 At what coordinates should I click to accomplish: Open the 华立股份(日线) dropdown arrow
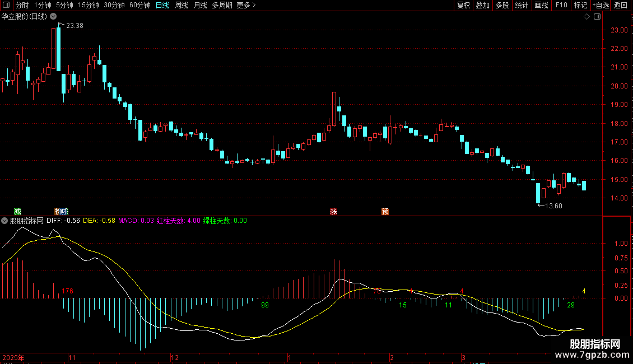[x=53, y=17]
